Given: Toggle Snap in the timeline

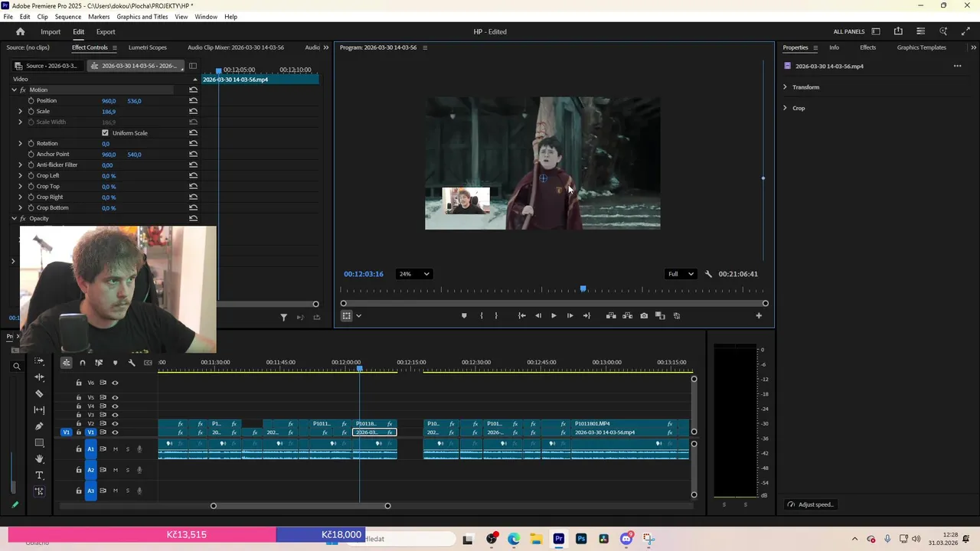Looking at the screenshot, I should [83, 363].
